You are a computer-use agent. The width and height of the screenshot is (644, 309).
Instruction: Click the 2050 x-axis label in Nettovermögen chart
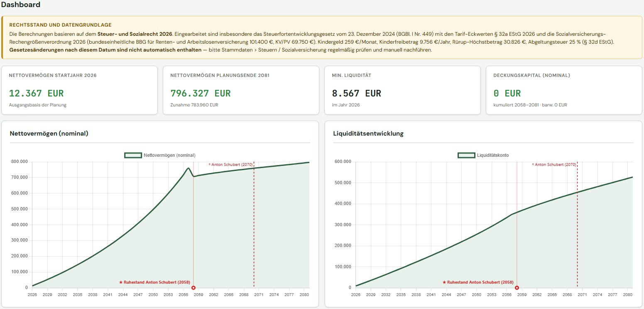[x=153, y=294]
